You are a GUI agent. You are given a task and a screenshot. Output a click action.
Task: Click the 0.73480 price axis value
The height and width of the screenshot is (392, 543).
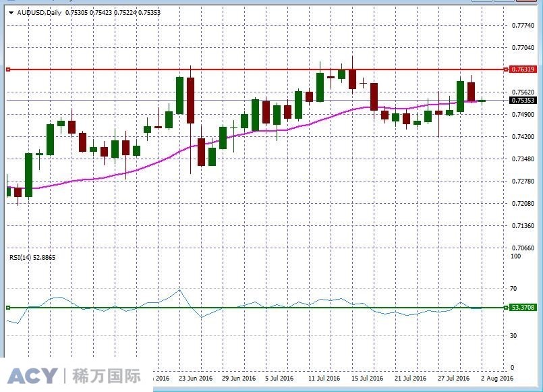(x=523, y=159)
